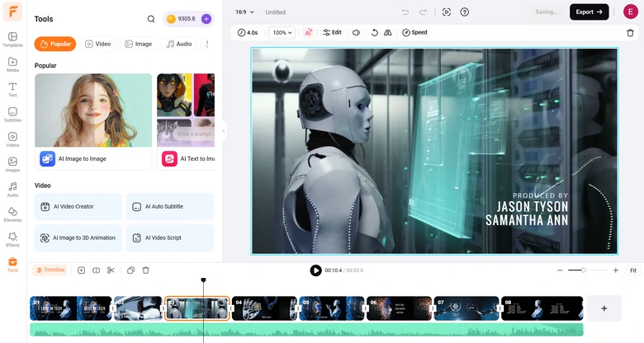Select the Image category tab

(x=138, y=44)
